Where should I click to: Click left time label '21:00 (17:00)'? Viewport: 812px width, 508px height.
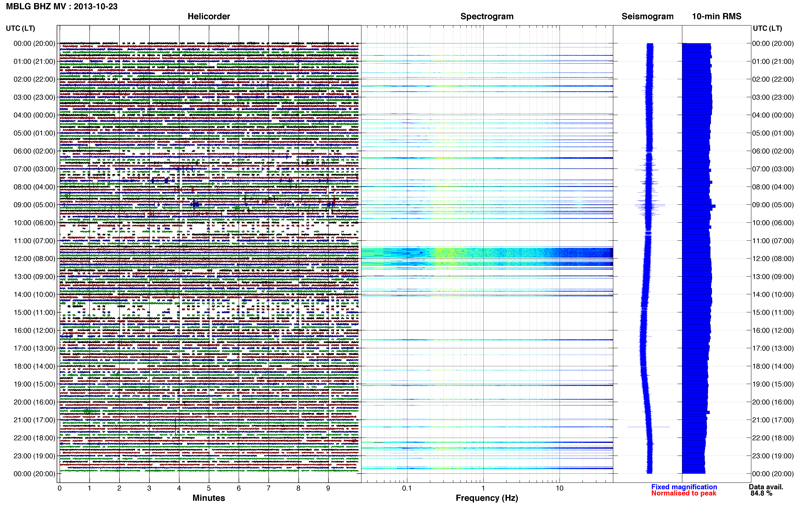pos(34,420)
